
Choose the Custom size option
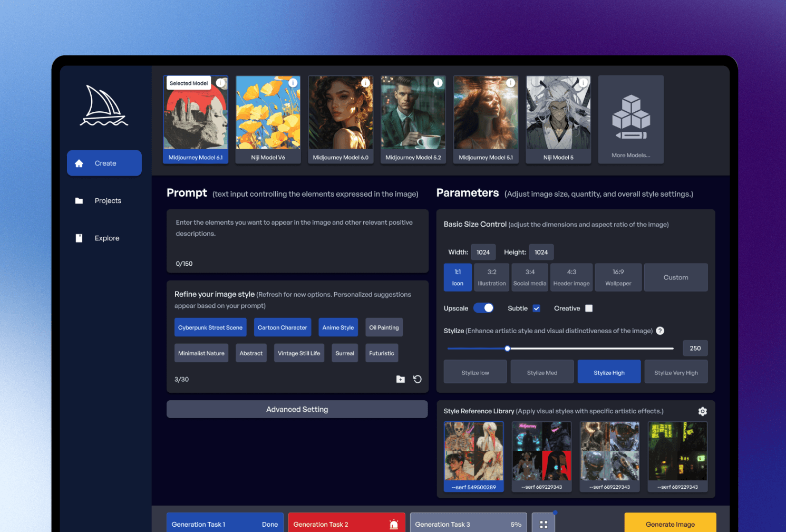point(676,277)
